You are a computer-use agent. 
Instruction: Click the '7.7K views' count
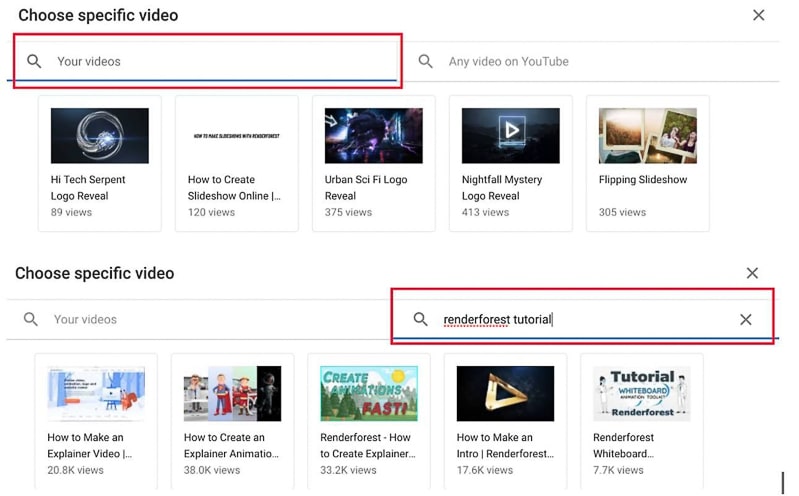pos(619,471)
